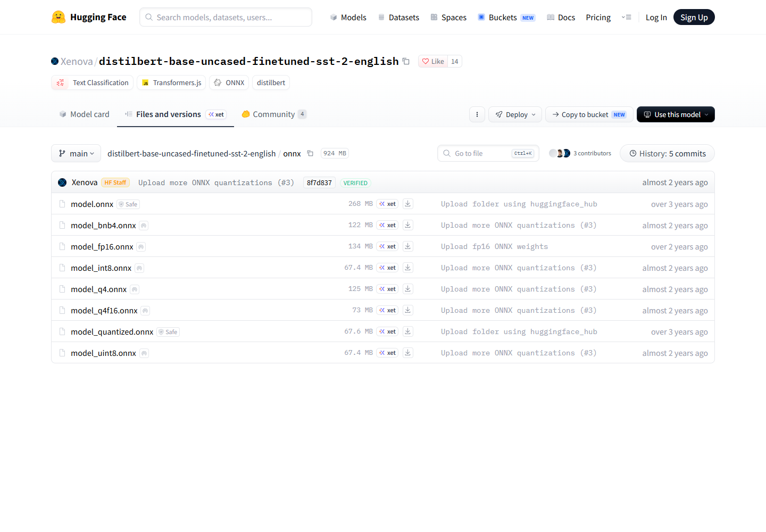Open the three-dot more options menu
766x532 pixels.
tap(477, 114)
